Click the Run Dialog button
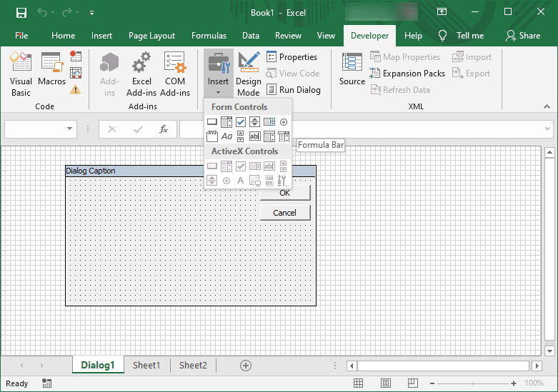This screenshot has height=392, width=558. pos(293,90)
